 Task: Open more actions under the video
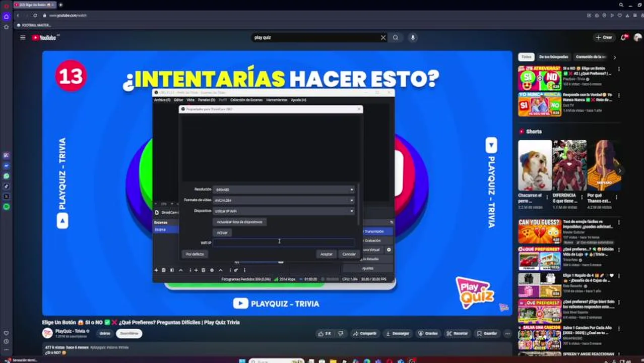tap(507, 333)
